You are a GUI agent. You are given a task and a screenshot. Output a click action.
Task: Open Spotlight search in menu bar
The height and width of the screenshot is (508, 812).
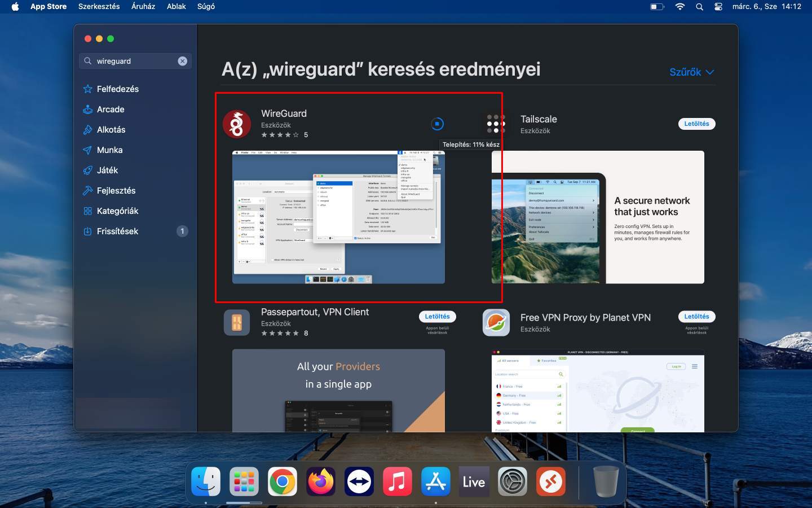coord(700,7)
